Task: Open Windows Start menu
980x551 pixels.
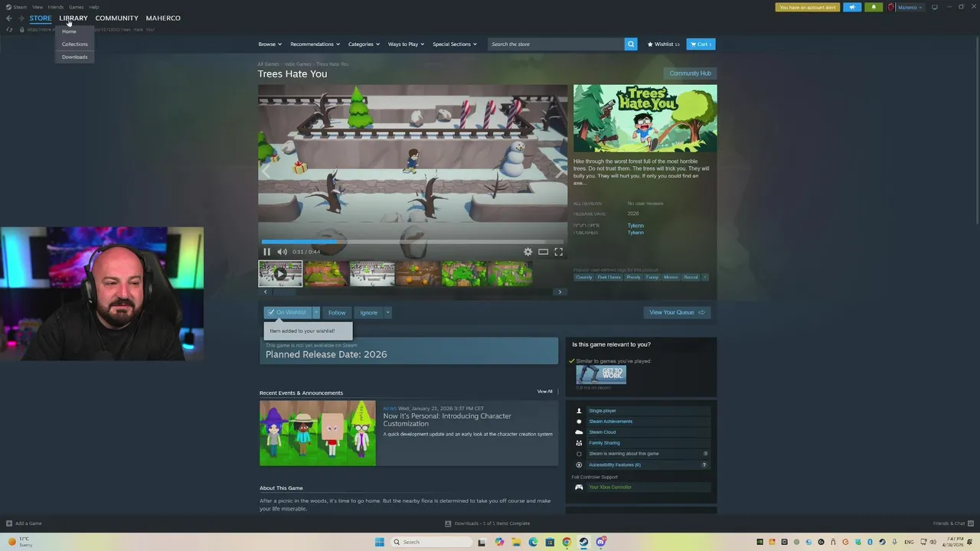Action: point(379,542)
